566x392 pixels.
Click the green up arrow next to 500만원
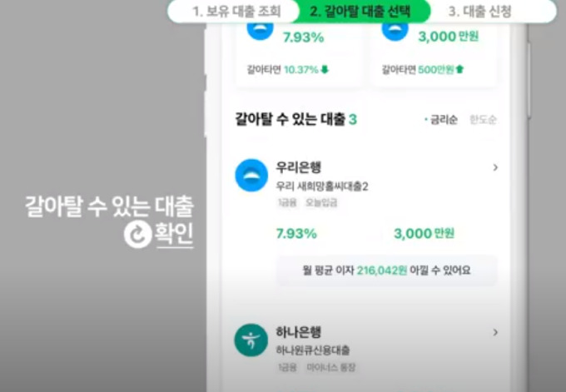coord(459,69)
